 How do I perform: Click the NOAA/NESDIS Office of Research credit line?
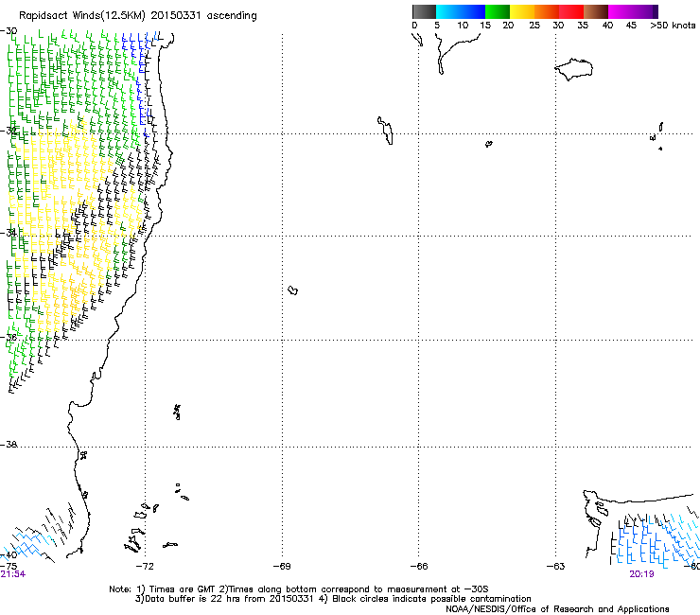coord(557,609)
